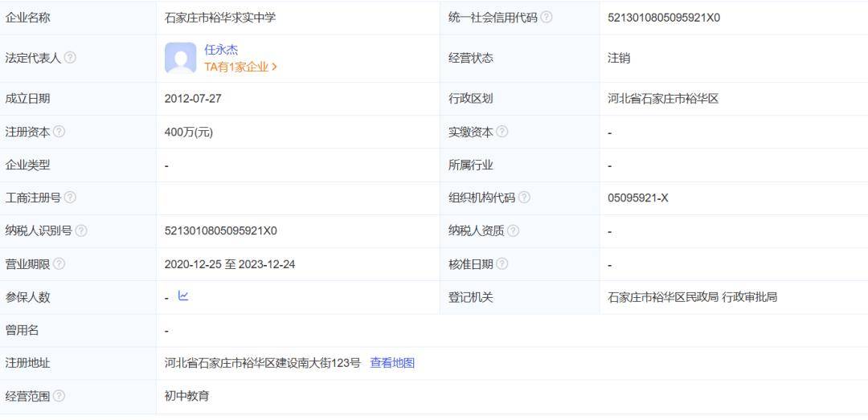Select registration authority 石家庄市裕华区民政局 行政审批局
Image resolution: width=868 pixels, height=420 pixels.
pos(693,297)
